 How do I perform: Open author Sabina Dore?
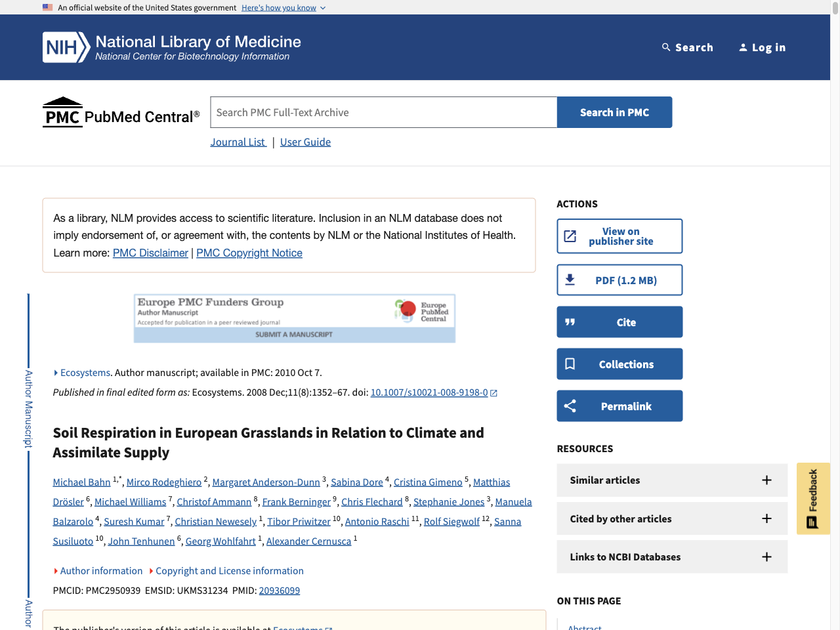pos(357,482)
